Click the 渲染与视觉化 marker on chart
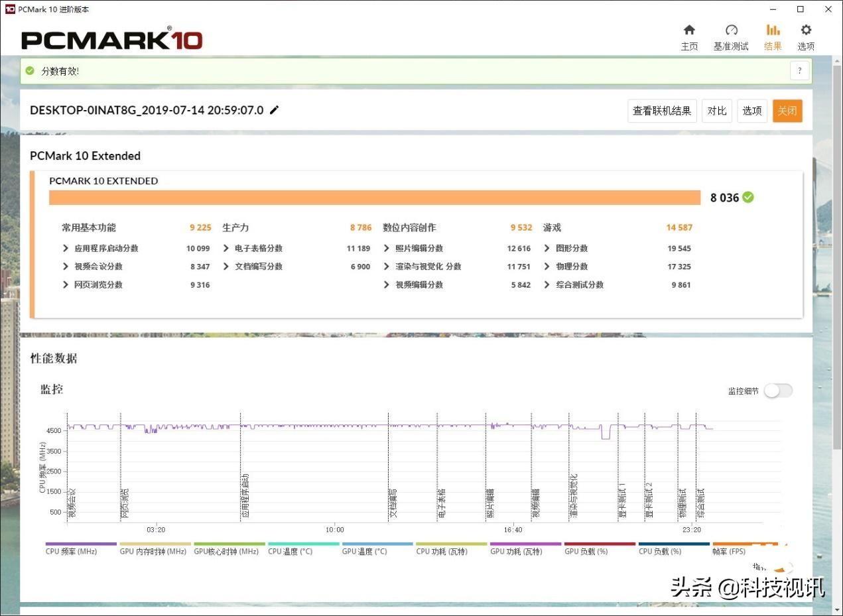 click(x=574, y=496)
